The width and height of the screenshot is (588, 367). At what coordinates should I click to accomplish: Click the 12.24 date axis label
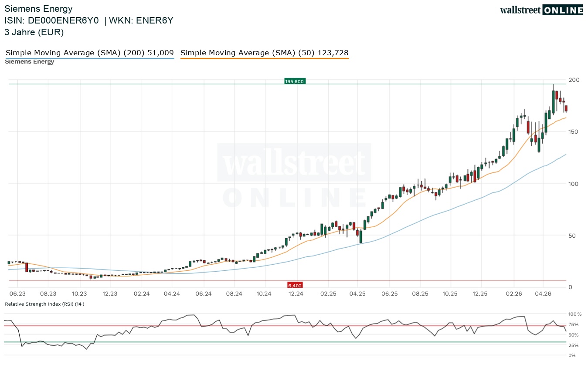click(x=296, y=294)
